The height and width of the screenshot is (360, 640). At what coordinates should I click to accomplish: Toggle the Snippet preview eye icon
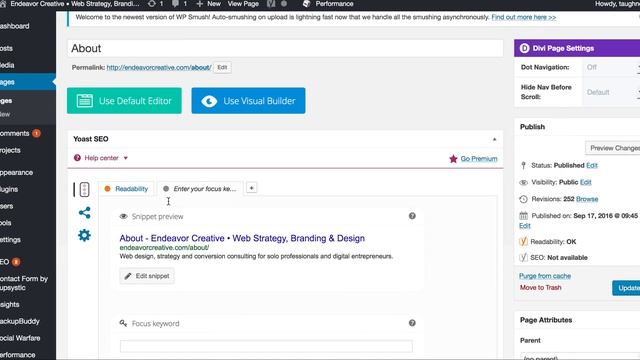point(123,216)
